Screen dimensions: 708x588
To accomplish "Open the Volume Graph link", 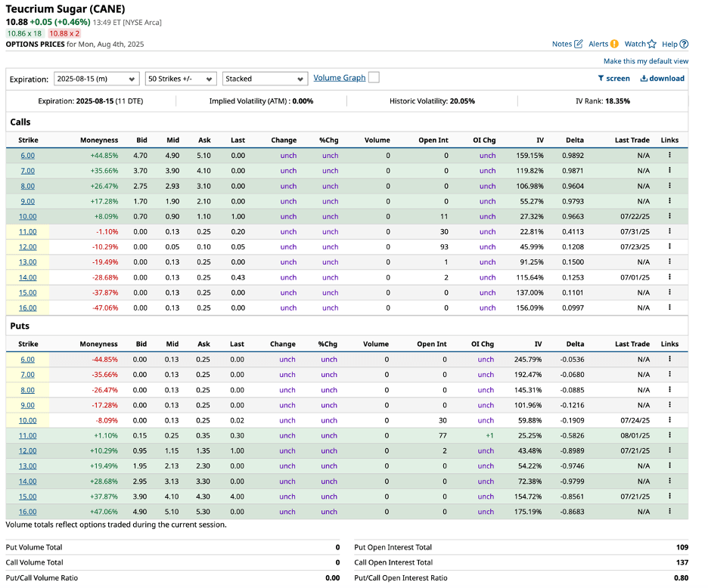I will pos(339,78).
